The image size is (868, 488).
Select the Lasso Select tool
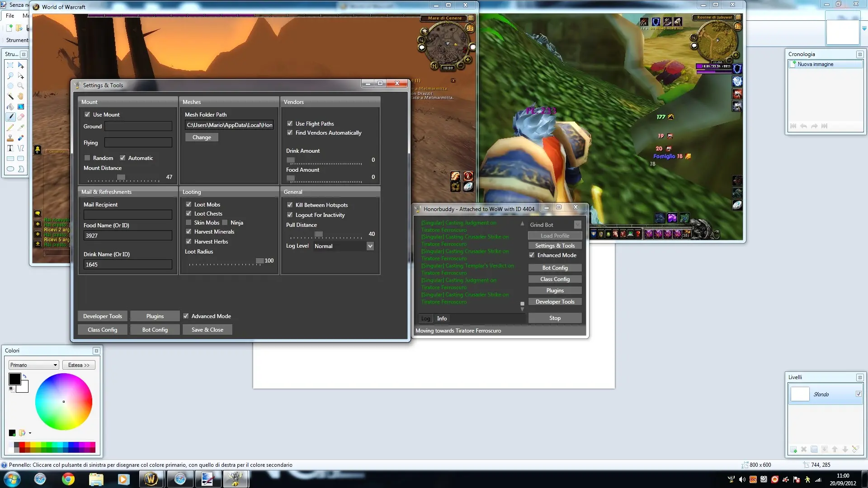tap(10, 76)
